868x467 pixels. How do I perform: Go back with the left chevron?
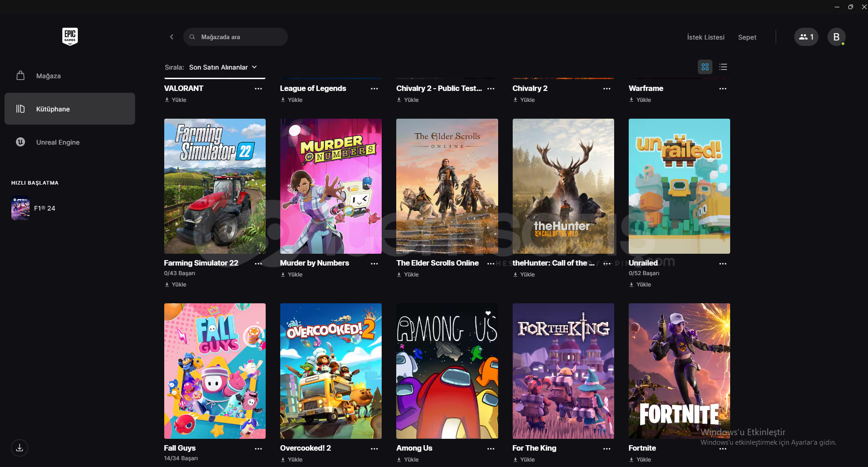172,37
